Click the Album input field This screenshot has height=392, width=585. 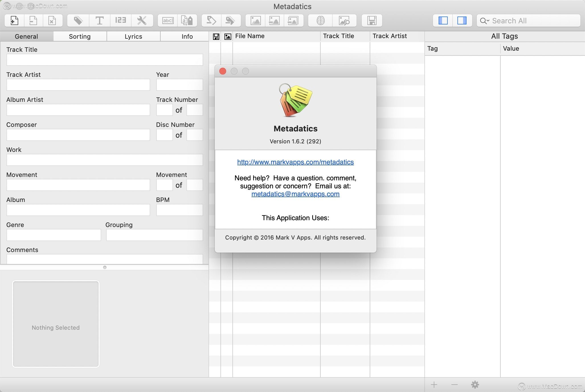[x=78, y=210]
